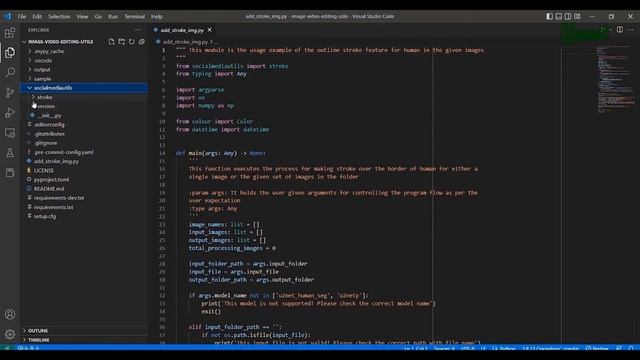Open add_stroke_img.py in the file tree

coord(84,161)
